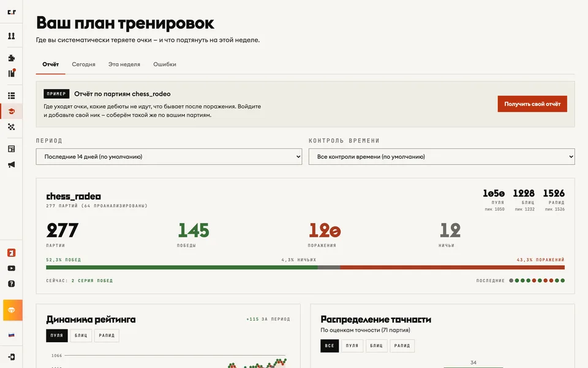This screenshot has height=368, width=588.
Task: Open the two-pawns play icon in sidebar
Action: click(x=12, y=36)
